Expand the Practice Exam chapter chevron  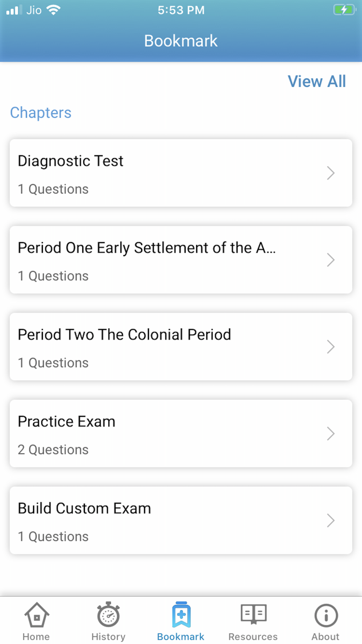pyautogui.click(x=330, y=434)
